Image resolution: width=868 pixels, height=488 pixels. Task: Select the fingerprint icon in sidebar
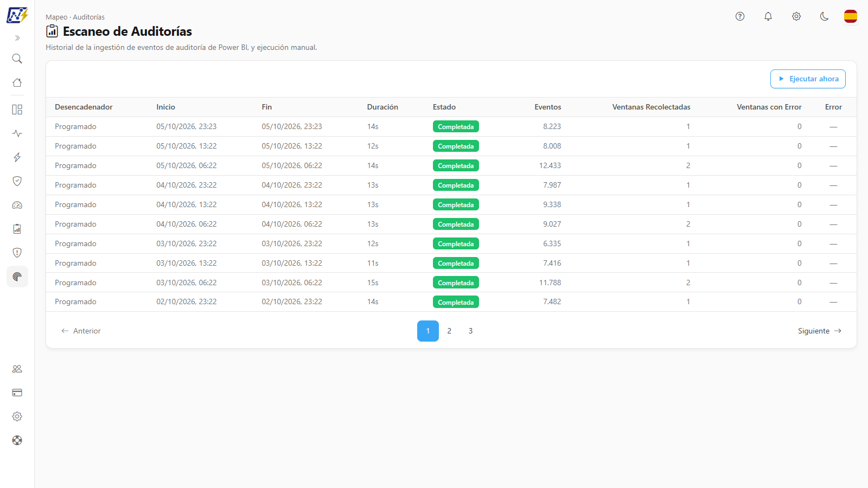click(x=17, y=277)
